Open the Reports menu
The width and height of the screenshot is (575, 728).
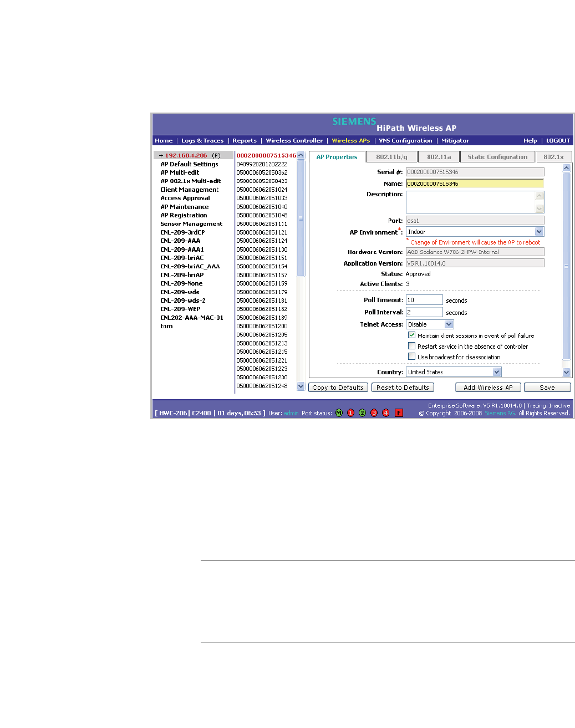pyautogui.click(x=245, y=141)
